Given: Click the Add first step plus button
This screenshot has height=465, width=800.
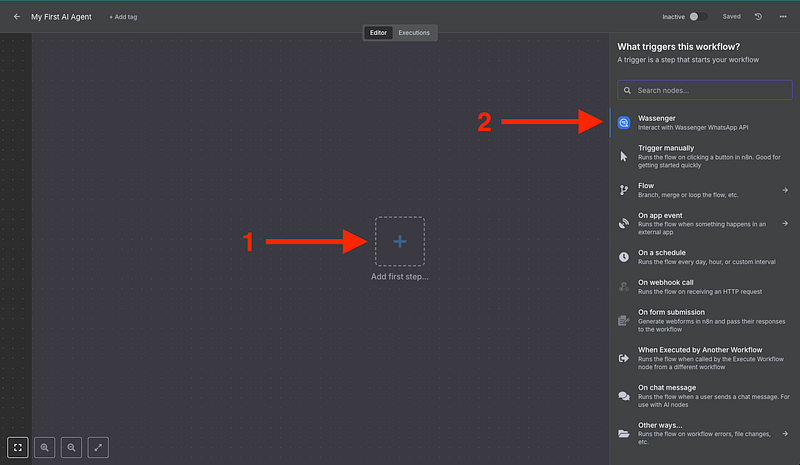Looking at the screenshot, I should 399,241.
